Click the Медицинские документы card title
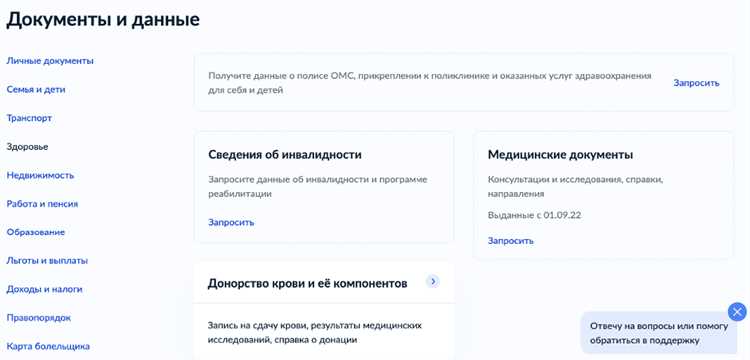This screenshot has height=360, width=750. click(561, 155)
